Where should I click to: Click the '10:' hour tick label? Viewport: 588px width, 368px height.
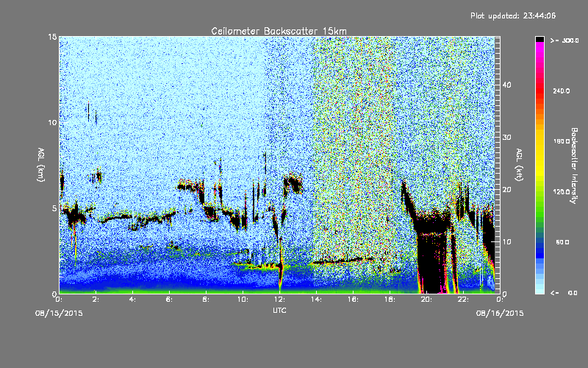click(243, 300)
